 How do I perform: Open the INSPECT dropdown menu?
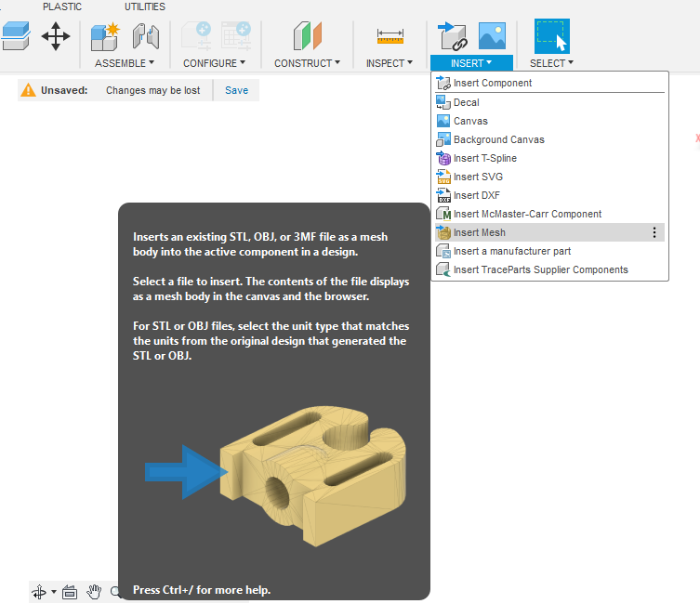(x=390, y=63)
